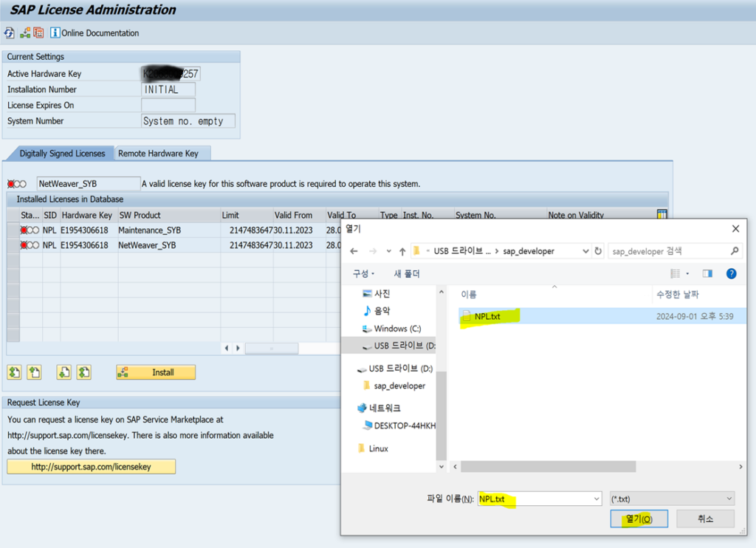The height and width of the screenshot is (548, 756).
Task: Open recent locations dropdown in dialog
Action: point(388,251)
